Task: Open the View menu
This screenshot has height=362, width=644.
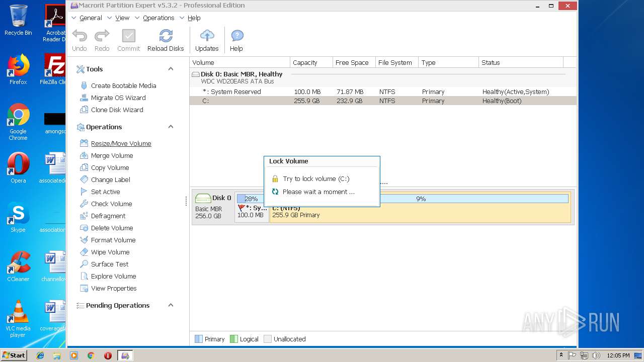Action: 122,18
